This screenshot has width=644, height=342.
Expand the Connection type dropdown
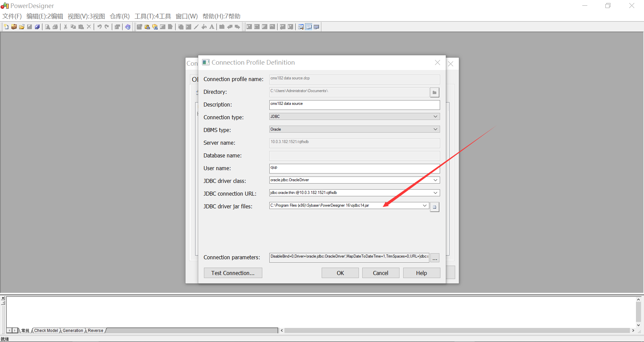435,117
